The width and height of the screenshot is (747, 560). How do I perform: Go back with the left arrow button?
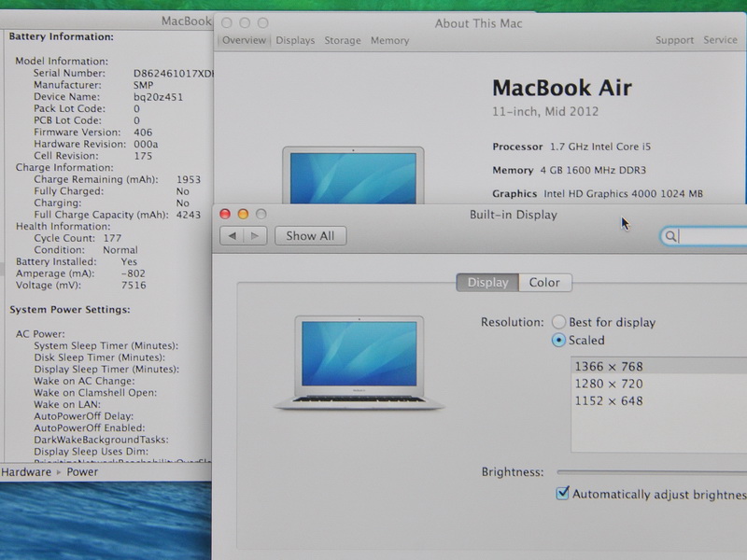pyautogui.click(x=232, y=236)
